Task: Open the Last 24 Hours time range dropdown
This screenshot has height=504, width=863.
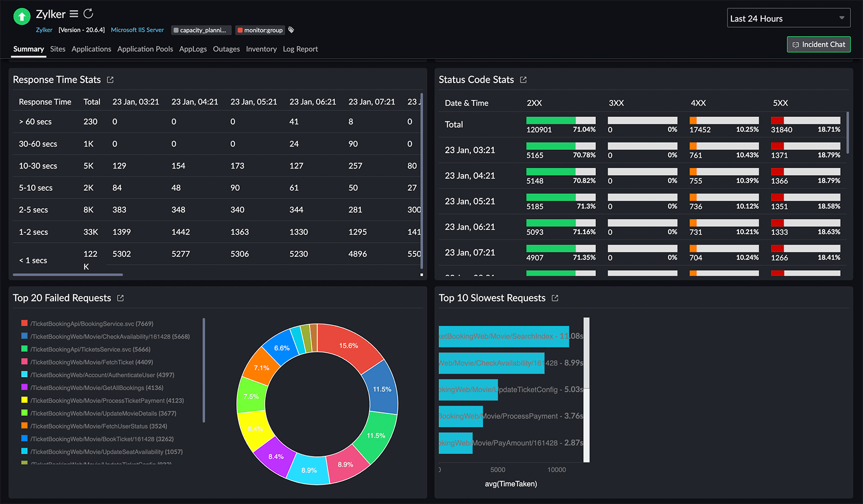Action: 789,18
